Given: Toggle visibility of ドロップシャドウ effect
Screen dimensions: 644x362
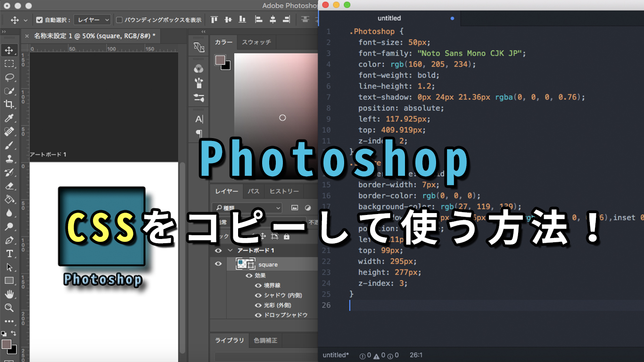Looking at the screenshot, I should 258,315.
